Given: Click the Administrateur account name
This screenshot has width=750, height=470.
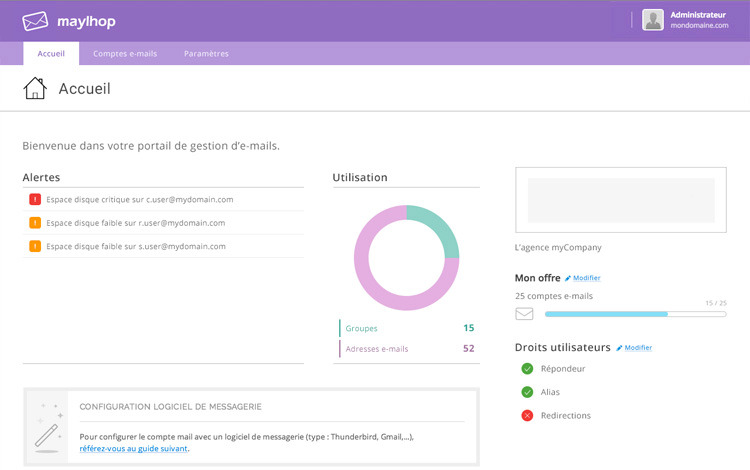Looking at the screenshot, I should tap(698, 15).
